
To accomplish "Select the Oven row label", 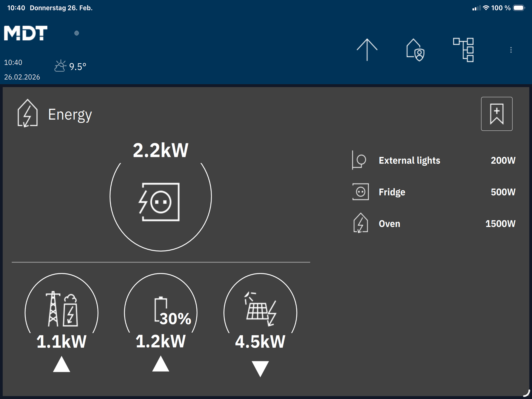I will click(x=389, y=224).
